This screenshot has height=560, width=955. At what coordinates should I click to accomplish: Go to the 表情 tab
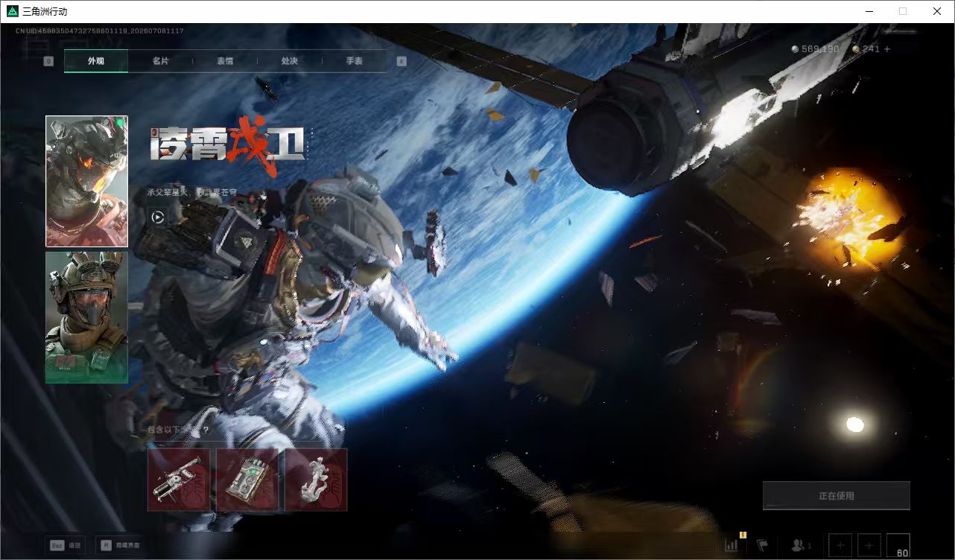(x=225, y=61)
